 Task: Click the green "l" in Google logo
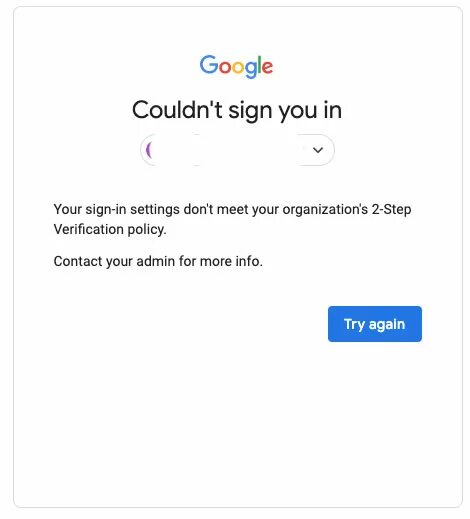pyautogui.click(x=260, y=64)
